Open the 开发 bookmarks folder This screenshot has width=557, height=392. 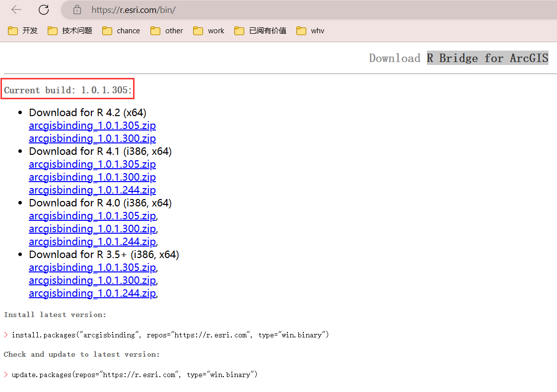click(23, 31)
